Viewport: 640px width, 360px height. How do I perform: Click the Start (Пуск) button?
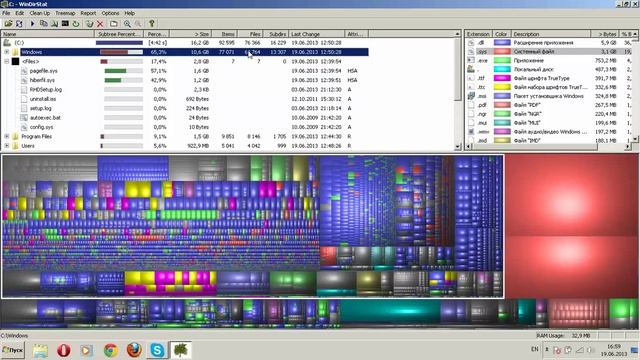[13, 350]
